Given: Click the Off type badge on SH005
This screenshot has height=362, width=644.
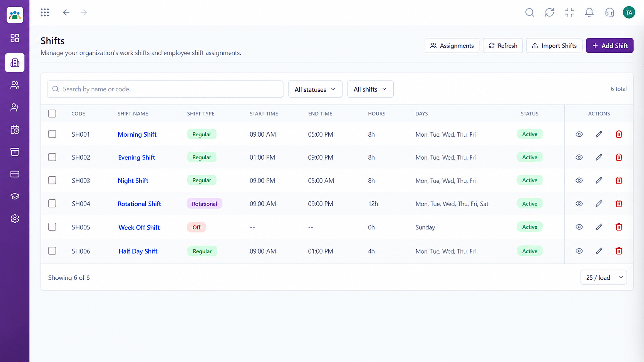Looking at the screenshot, I should click(196, 227).
